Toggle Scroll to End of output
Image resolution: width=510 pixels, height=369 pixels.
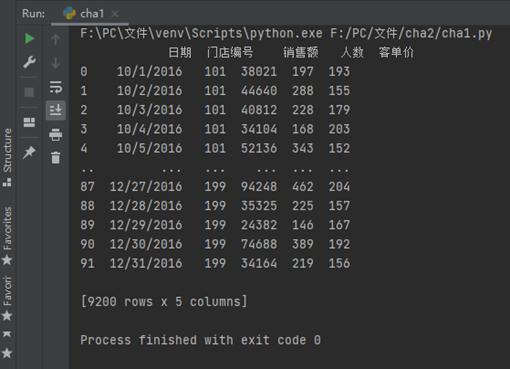(x=56, y=110)
